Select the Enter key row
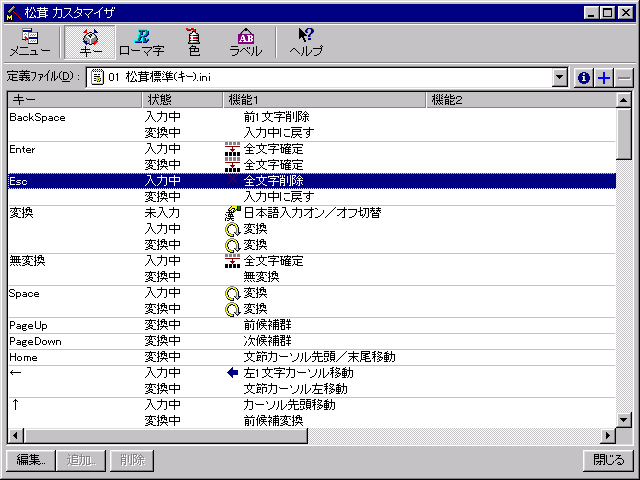Image resolution: width=640 pixels, height=480 pixels. (311, 149)
